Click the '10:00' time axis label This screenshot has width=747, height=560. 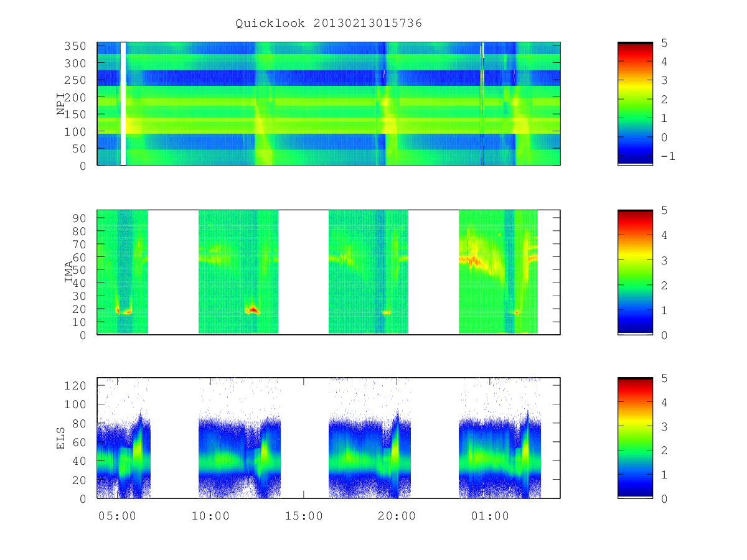tap(210, 516)
